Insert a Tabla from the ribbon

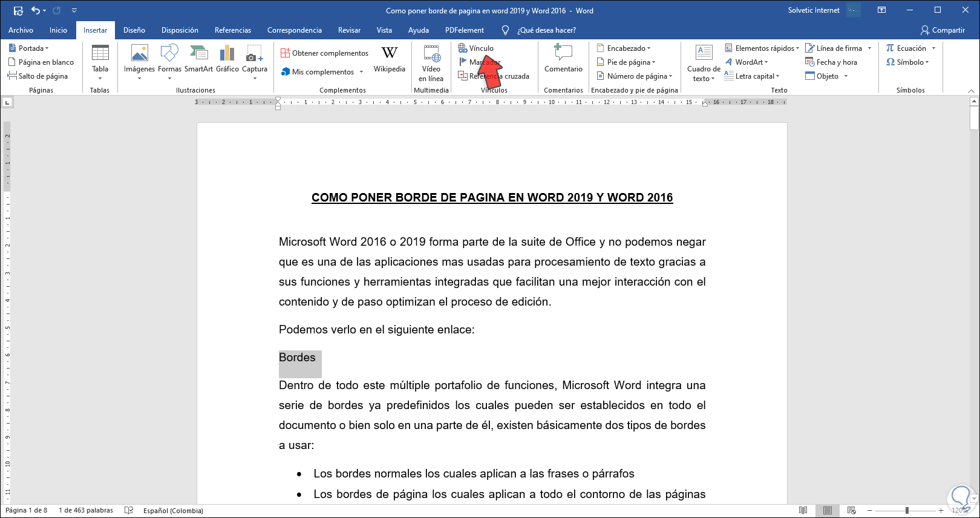click(100, 62)
